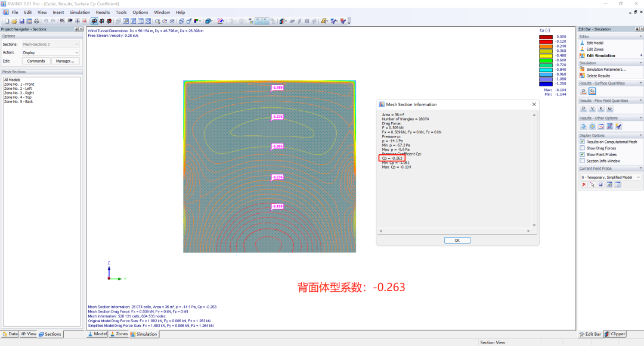
Task: Click the yellow -0.480 legend color swatch
Action: (546, 56)
